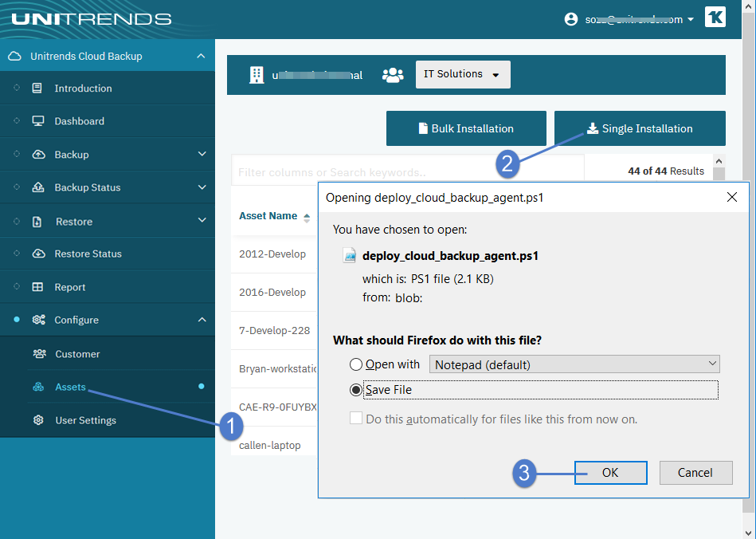Viewport: 756px width, 539px height.
Task: Select the 2012-Develop asset row
Action: tap(274, 254)
